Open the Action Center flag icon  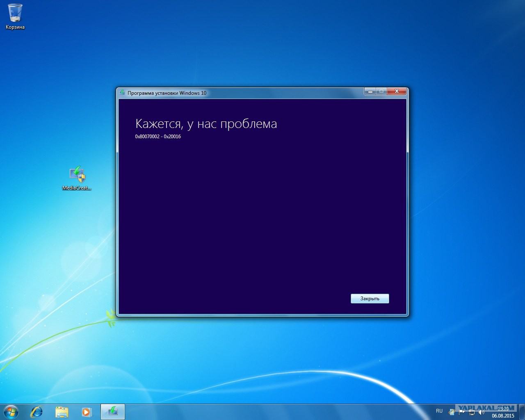(x=462, y=412)
